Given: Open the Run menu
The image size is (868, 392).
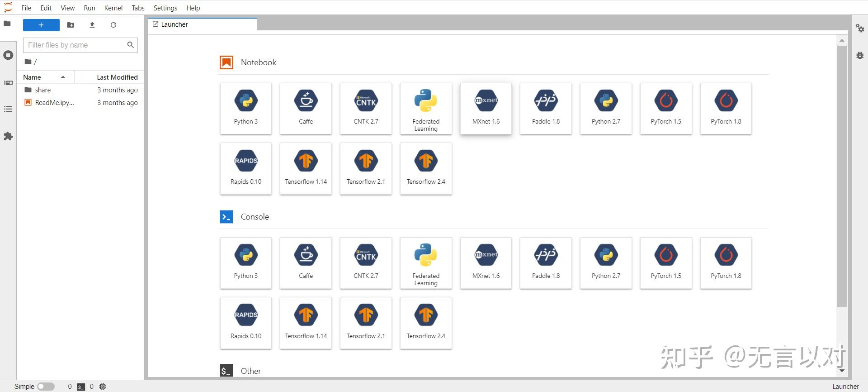Looking at the screenshot, I should (x=90, y=8).
